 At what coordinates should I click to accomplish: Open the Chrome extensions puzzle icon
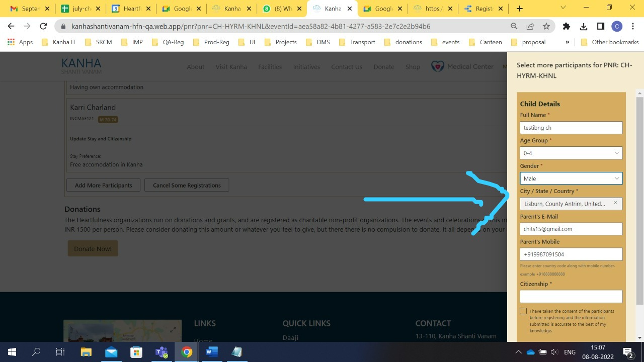(567, 27)
